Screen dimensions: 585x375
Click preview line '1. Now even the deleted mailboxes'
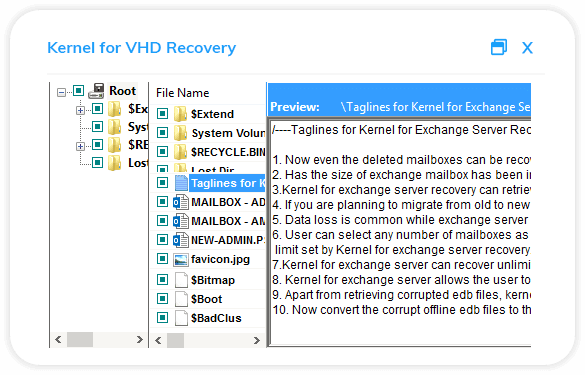point(401,159)
